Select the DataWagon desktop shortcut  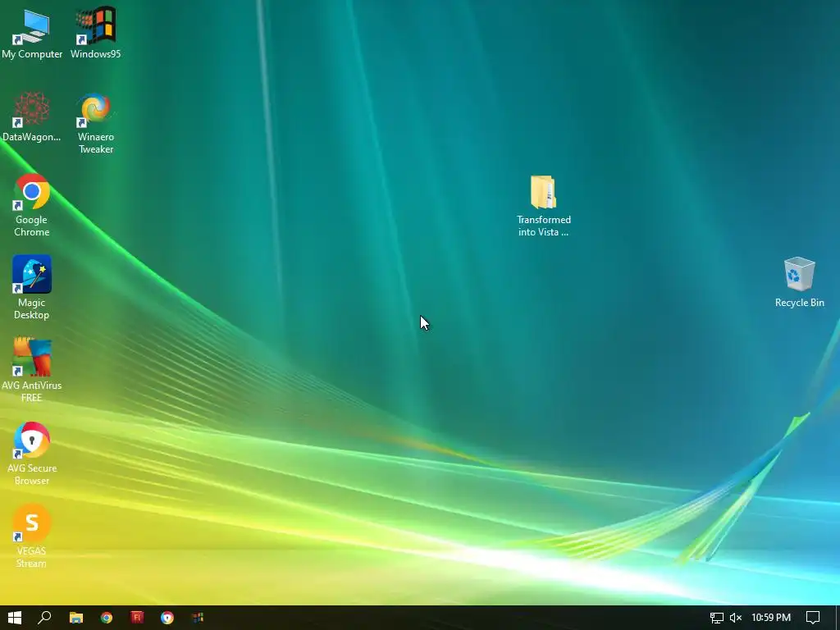tap(32, 116)
